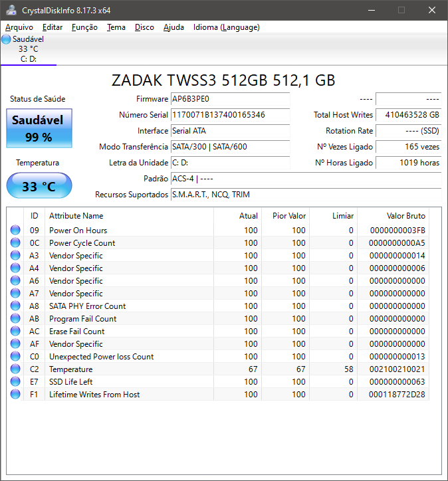Select the Program Fail Count name

coord(83,319)
